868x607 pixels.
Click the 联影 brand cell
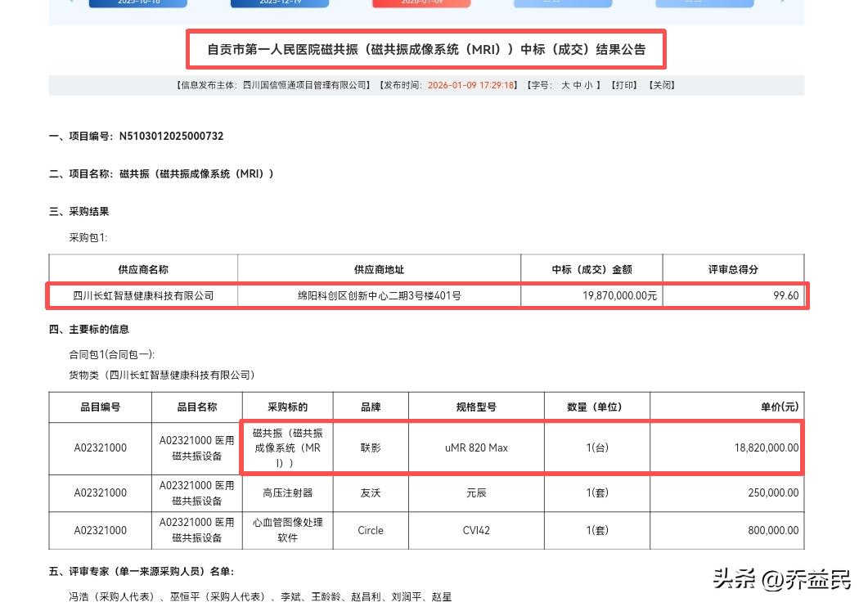(x=371, y=447)
